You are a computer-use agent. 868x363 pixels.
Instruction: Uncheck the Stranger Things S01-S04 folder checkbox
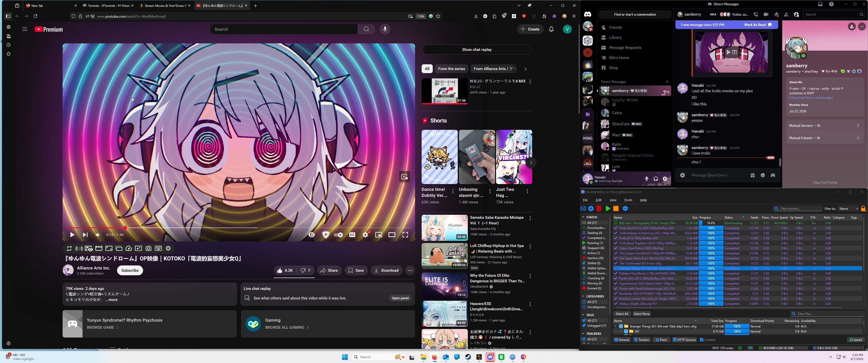coord(621,326)
